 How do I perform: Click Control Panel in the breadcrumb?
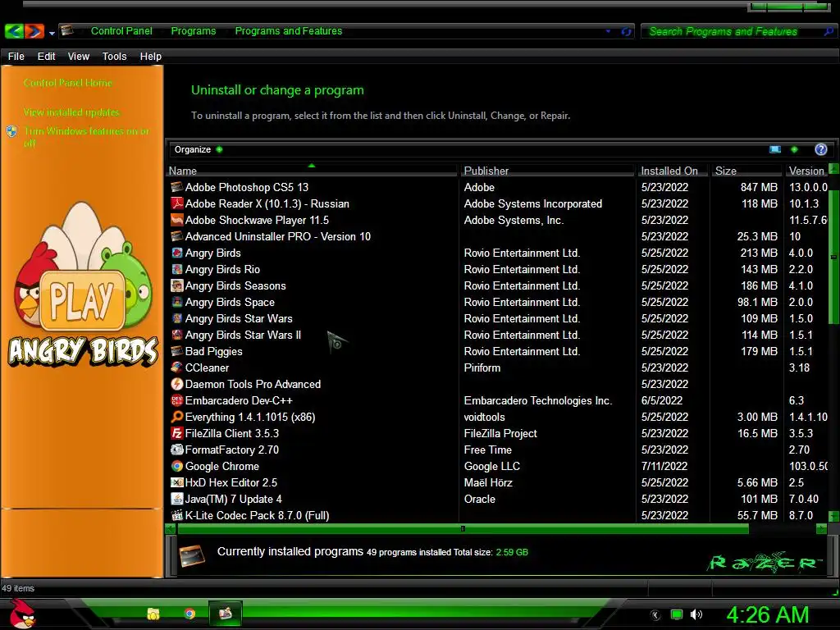121,31
